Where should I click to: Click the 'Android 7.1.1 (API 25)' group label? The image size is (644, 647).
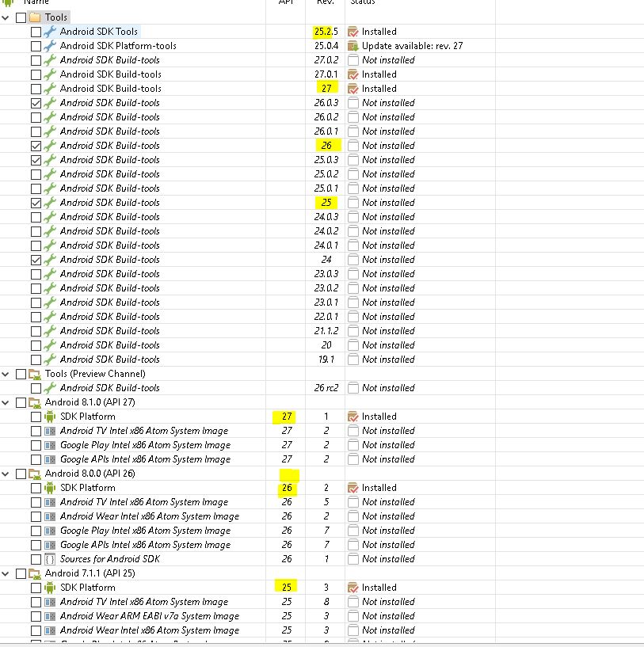click(x=90, y=573)
